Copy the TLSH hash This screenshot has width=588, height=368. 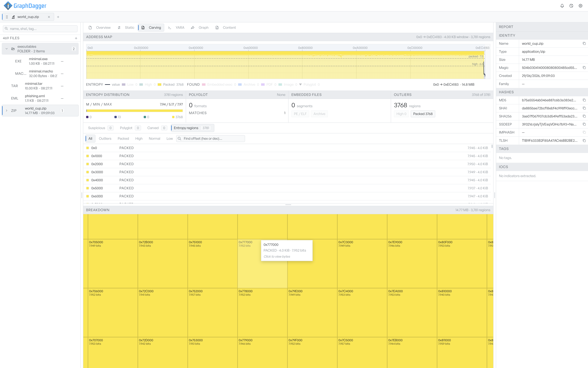coord(584,141)
